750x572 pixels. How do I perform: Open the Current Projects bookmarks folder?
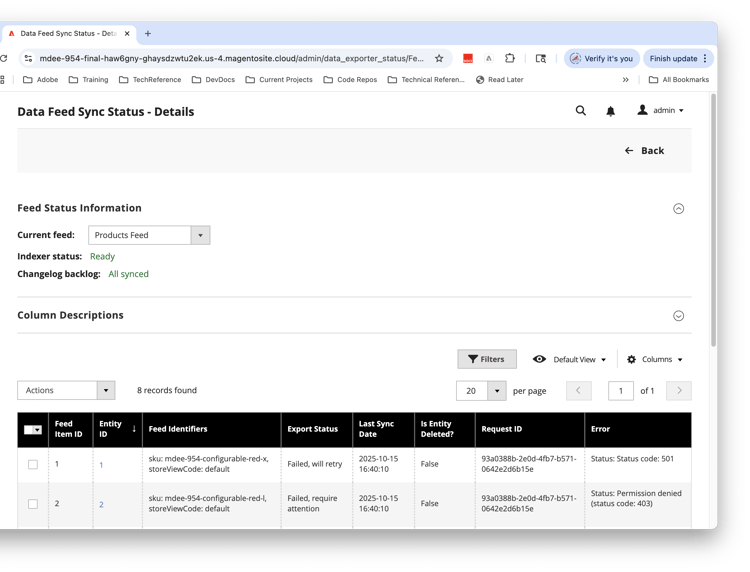pyautogui.click(x=279, y=80)
